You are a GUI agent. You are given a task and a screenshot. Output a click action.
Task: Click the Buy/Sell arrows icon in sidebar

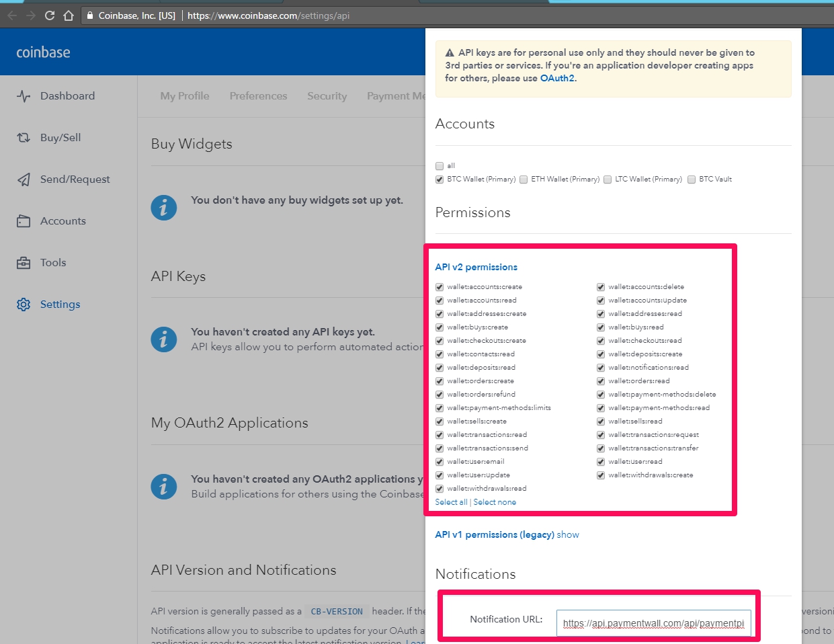tap(24, 138)
